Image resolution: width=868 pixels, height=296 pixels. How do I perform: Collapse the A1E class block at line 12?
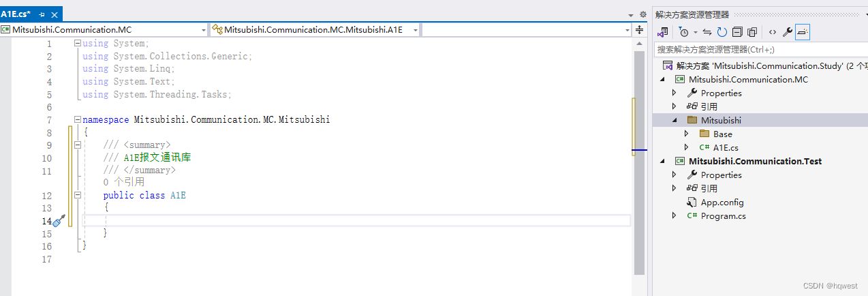(76, 196)
